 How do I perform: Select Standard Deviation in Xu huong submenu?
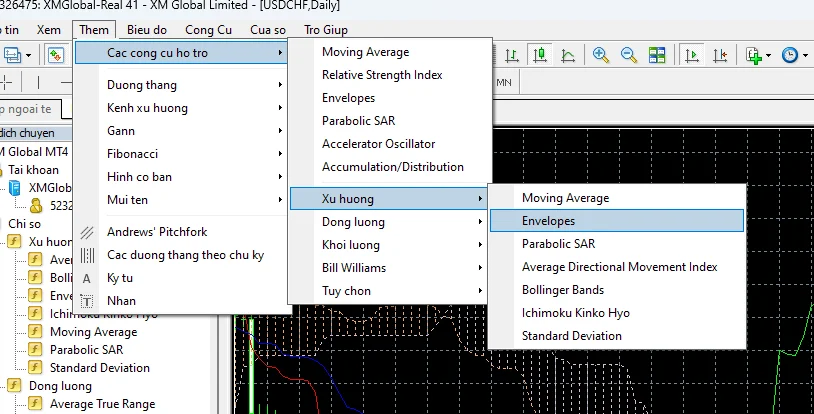617,336
